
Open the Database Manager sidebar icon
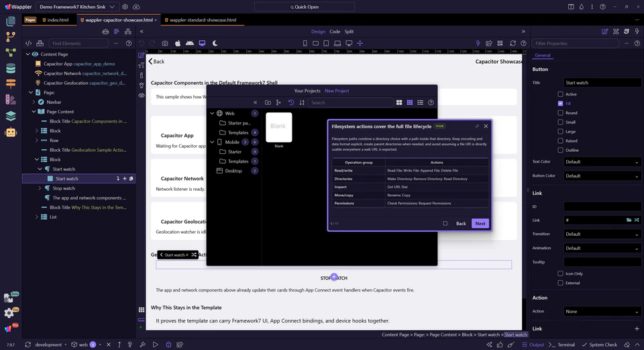pyautogui.click(x=11, y=69)
